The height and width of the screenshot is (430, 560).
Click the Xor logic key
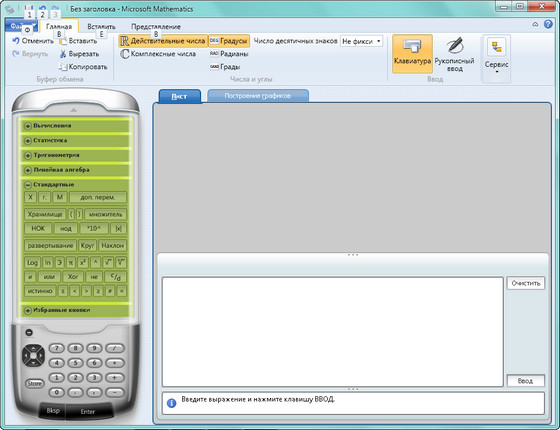(x=73, y=277)
